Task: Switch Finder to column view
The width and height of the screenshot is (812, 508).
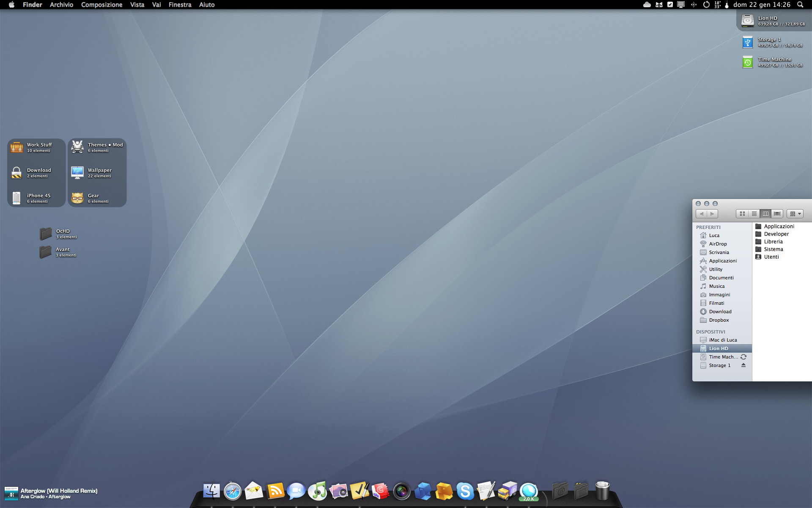Action: point(765,214)
